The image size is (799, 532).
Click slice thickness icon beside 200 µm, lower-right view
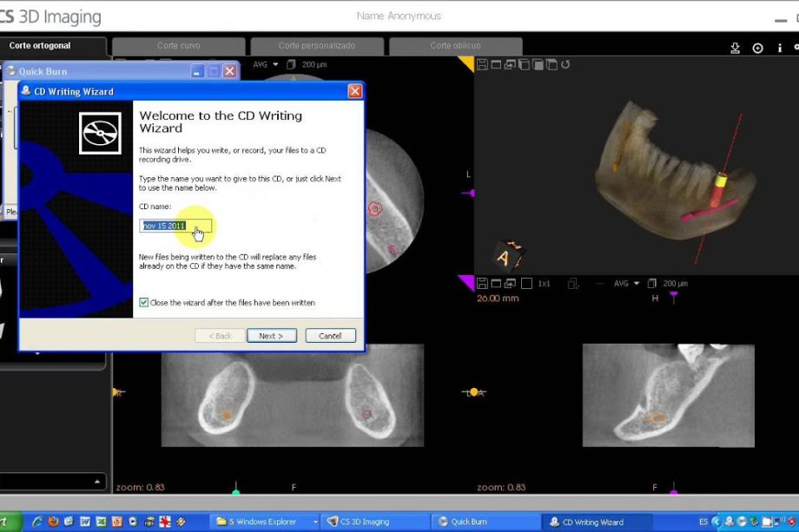(x=651, y=284)
